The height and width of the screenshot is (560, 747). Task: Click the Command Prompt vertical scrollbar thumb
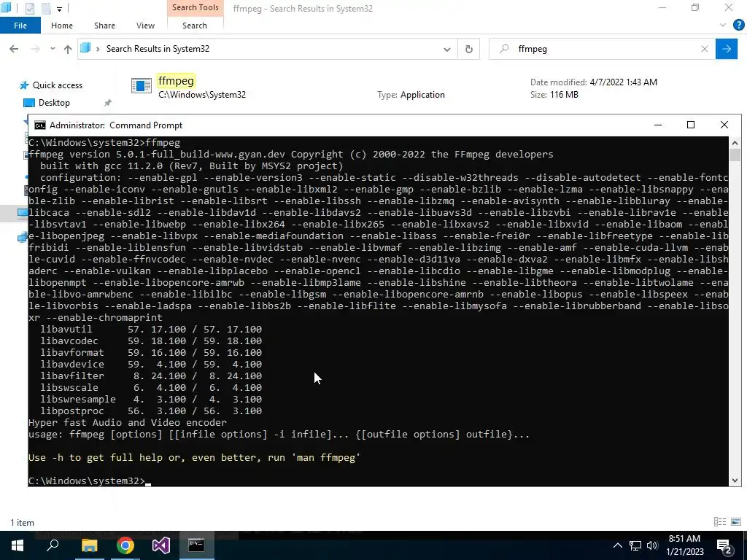[x=735, y=155]
